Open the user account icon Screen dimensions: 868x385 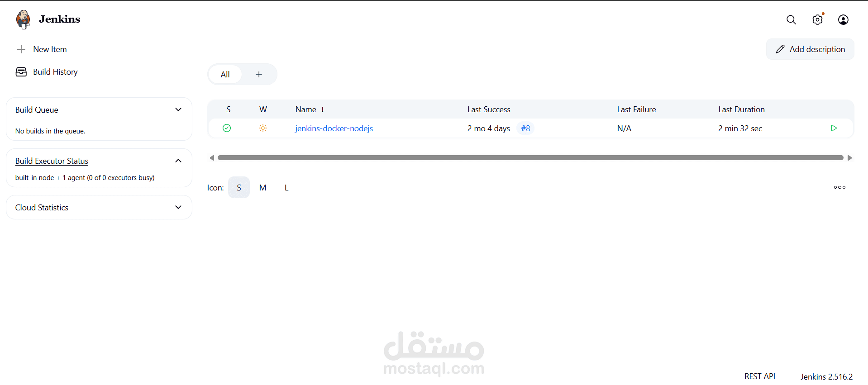click(843, 19)
